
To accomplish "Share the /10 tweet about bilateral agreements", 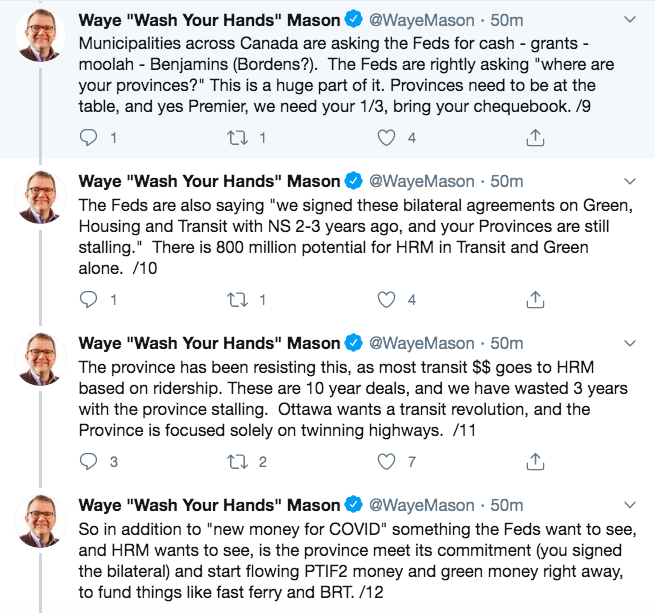I will [x=534, y=299].
